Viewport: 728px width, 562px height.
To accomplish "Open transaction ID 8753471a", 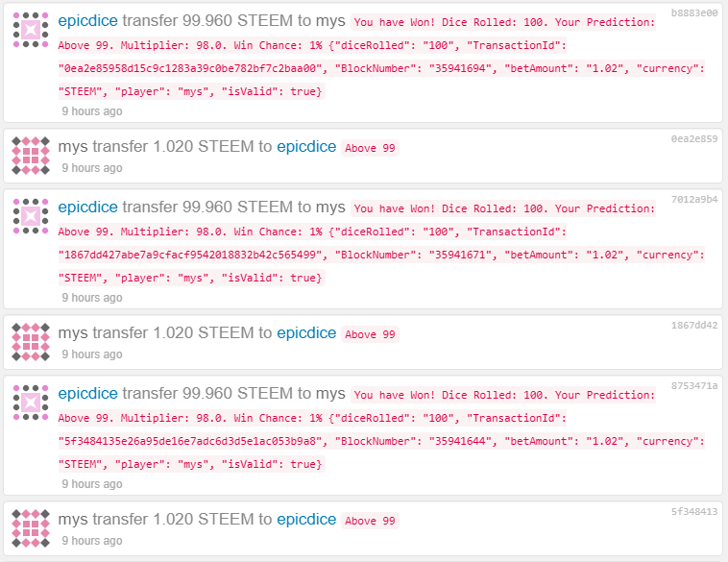I will pos(694,385).
